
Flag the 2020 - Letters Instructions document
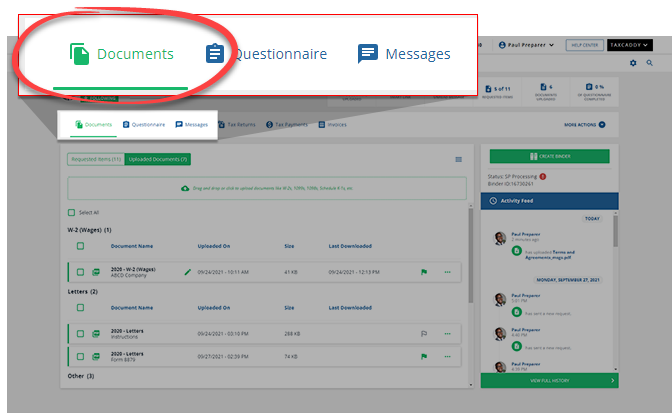(424, 334)
